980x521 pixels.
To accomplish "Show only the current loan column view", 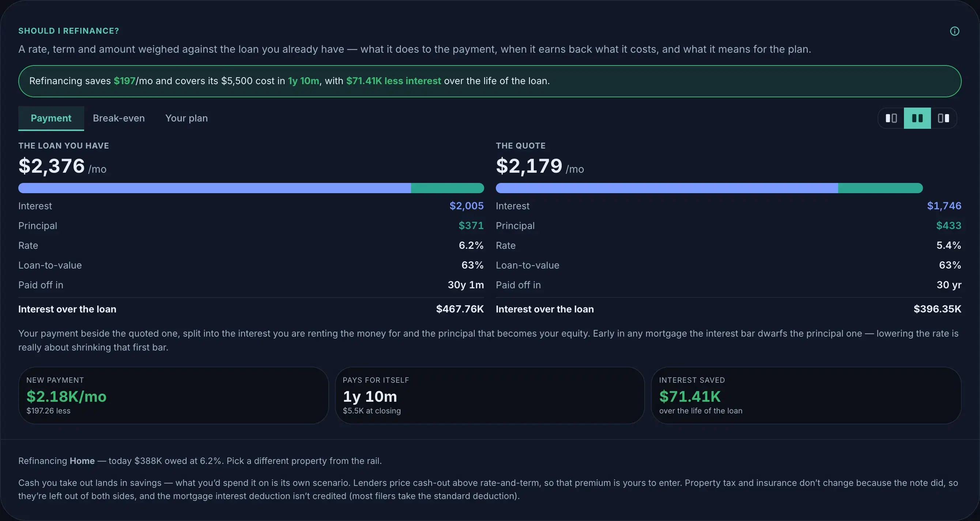I will [891, 118].
